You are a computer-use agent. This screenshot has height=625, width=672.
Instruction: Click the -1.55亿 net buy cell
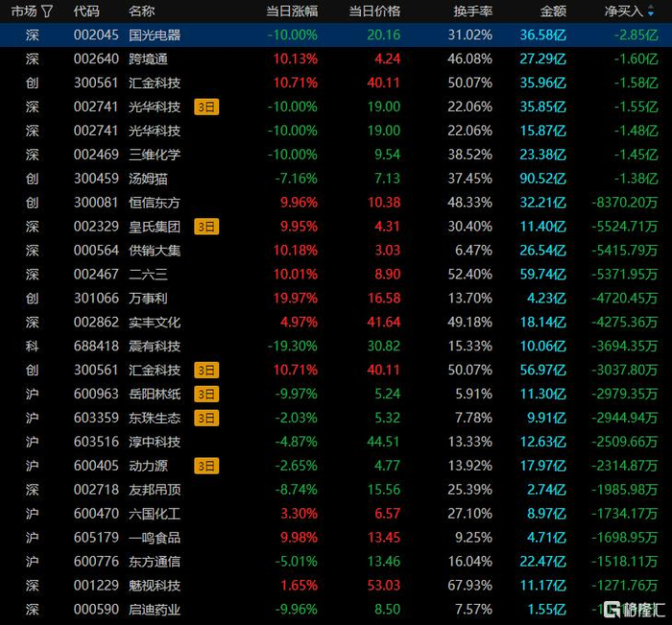click(x=636, y=107)
